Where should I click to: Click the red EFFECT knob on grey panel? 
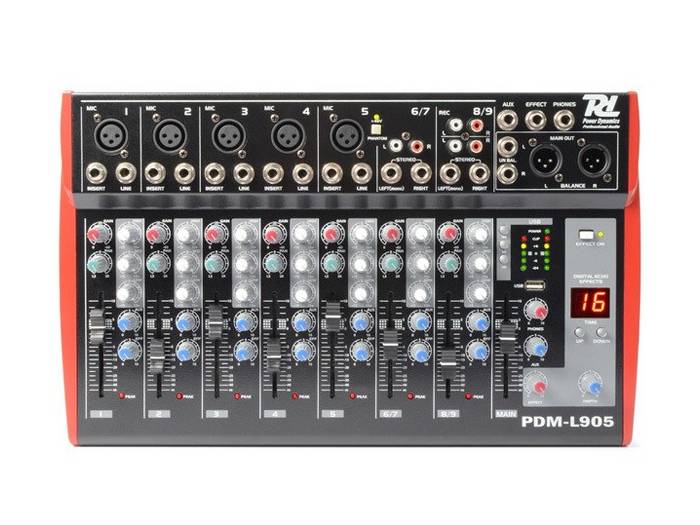pos(536,386)
